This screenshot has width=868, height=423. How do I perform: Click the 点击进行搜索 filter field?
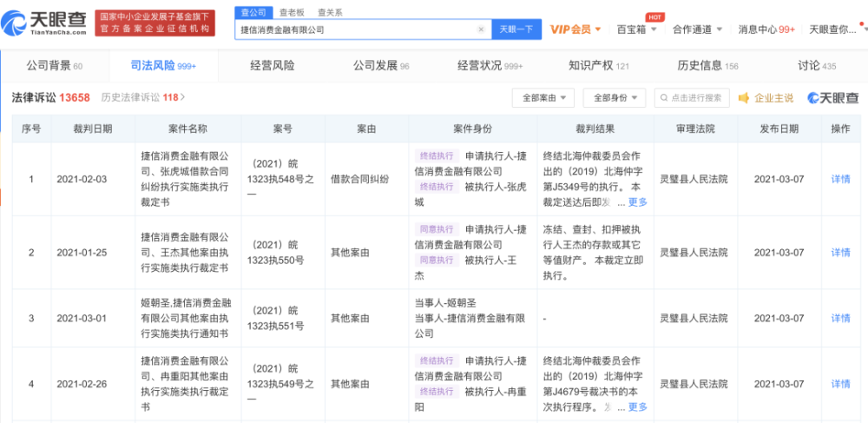[692, 98]
